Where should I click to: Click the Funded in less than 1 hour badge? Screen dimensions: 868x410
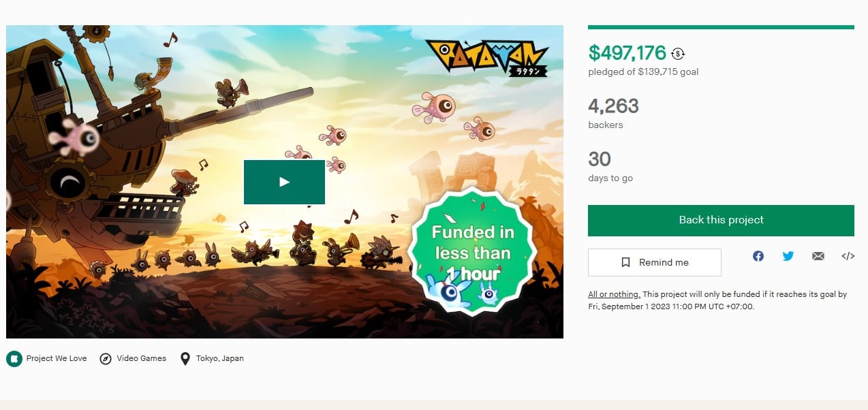472,253
